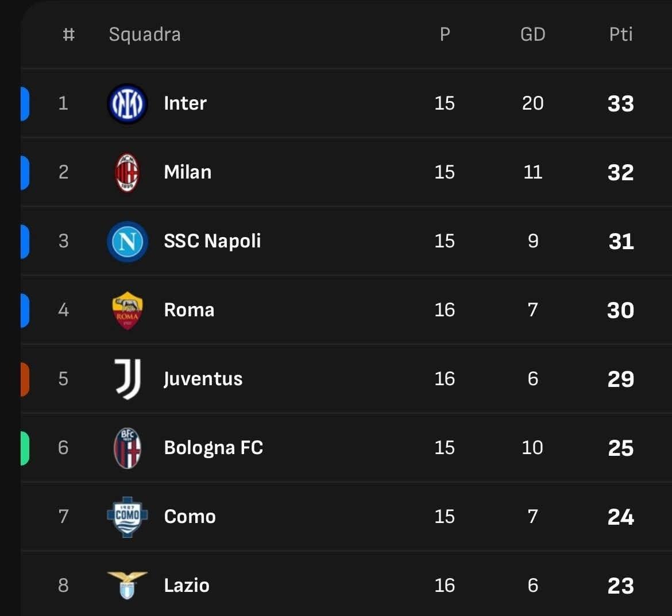Viewport: 672px width, 616px height.
Task: Tap the Juventus J logo
Action: pyautogui.click(x=128, y=379)
